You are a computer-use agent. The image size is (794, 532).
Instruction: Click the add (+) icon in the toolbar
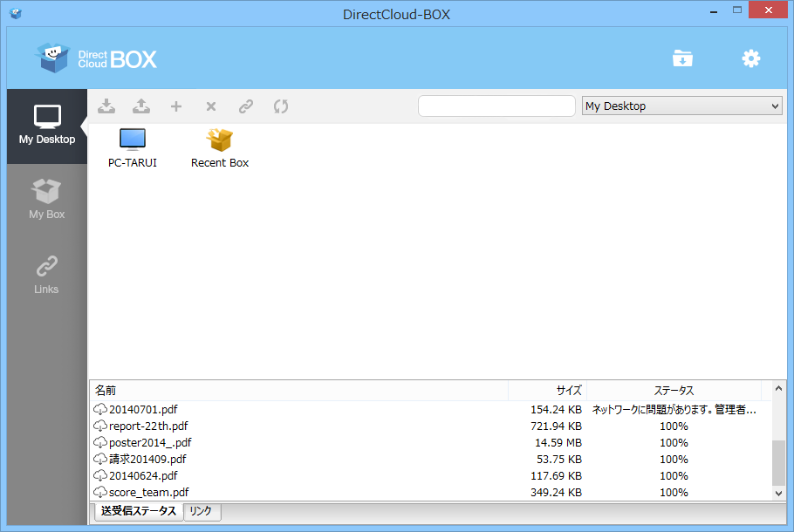pyautogui.click(x=176, y=106)
